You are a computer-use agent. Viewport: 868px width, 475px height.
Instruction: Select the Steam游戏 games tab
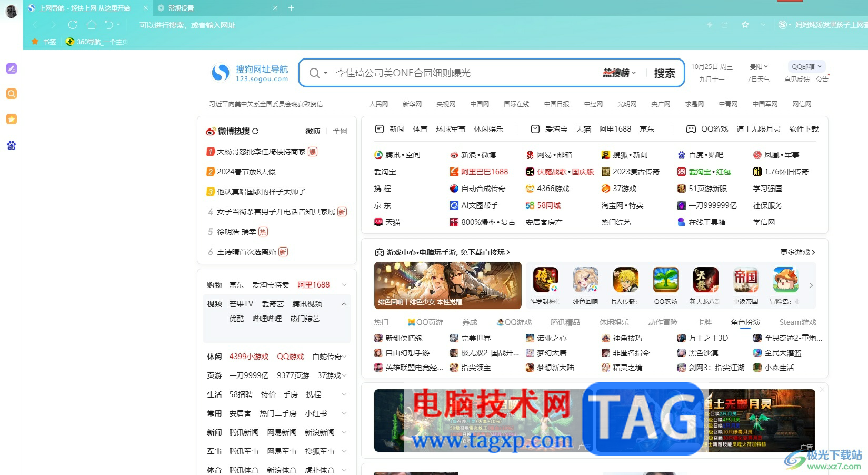797,322
